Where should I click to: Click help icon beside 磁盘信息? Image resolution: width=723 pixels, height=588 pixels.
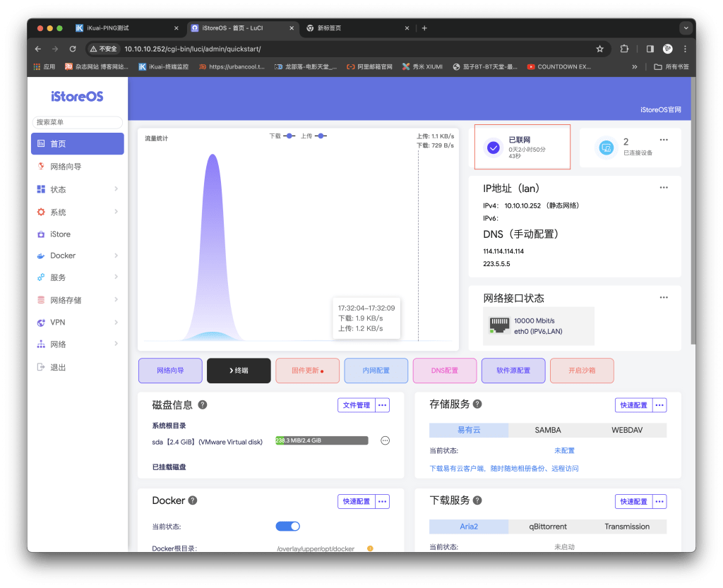tap(203, 405)
